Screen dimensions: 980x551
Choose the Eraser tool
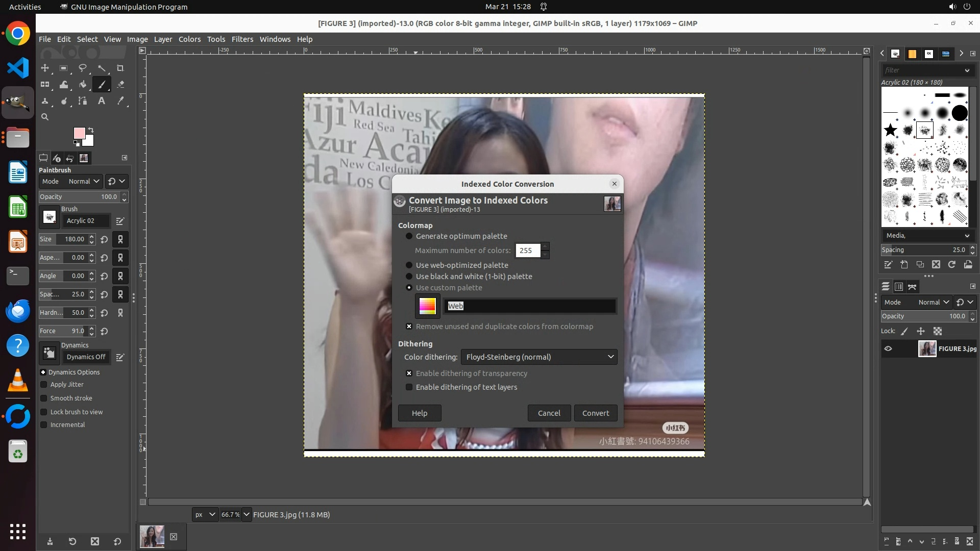tap(120, 85)
